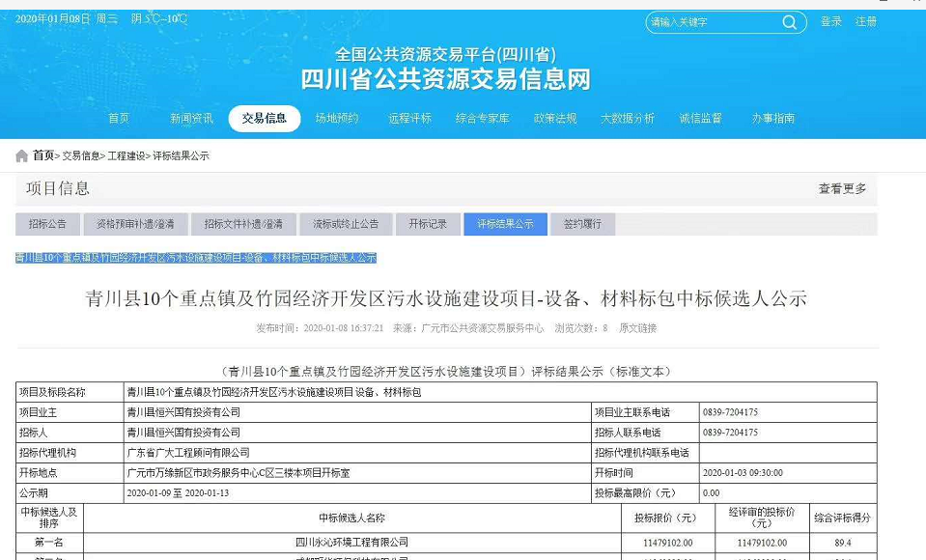The width and height of the screenshot is (926, 560).
Task: Switch to the 招标公告 tab
Action: (x=47, y=224)
